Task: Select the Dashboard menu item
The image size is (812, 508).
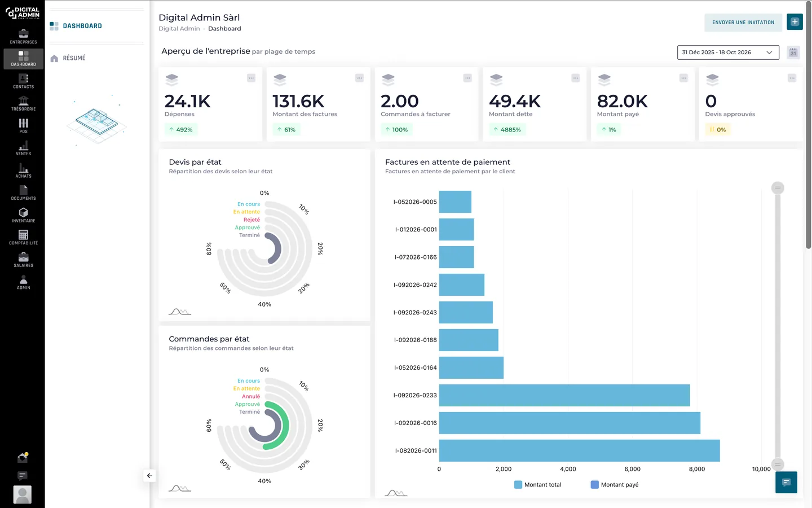Action: point(82,26)
